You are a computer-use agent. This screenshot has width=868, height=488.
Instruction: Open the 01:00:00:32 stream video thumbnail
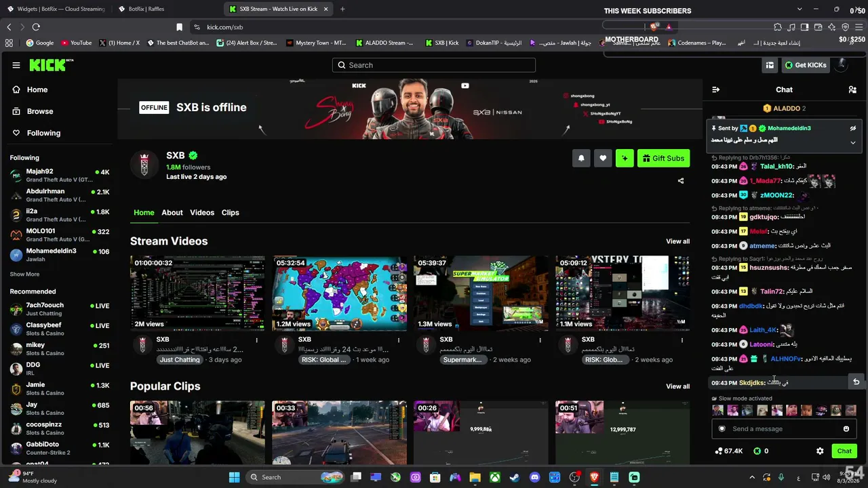pos(197,293)
